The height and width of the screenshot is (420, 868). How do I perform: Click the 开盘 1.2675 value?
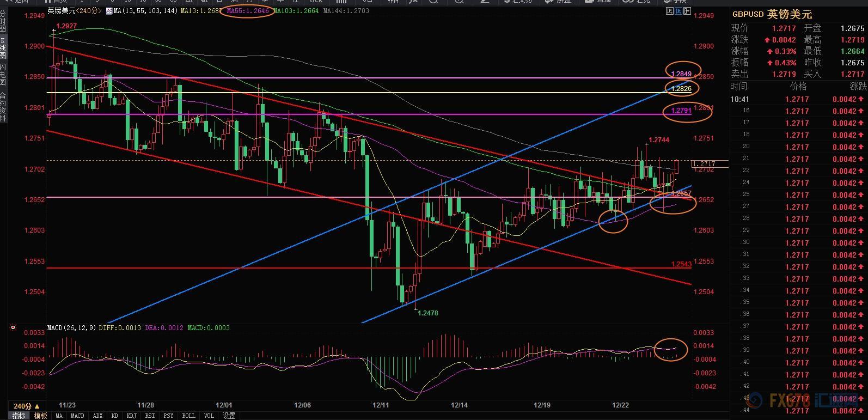[852, 28]
